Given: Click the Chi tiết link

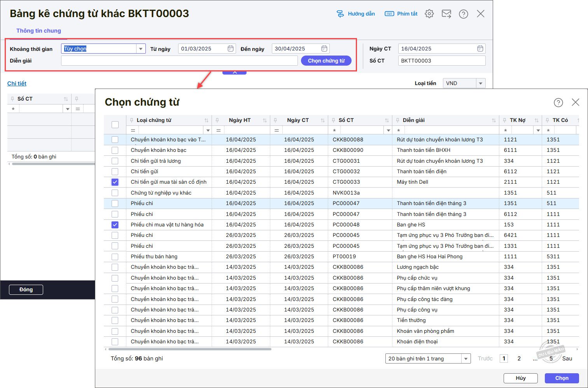Looking at the screenshot, I should [x=17, y=84].
